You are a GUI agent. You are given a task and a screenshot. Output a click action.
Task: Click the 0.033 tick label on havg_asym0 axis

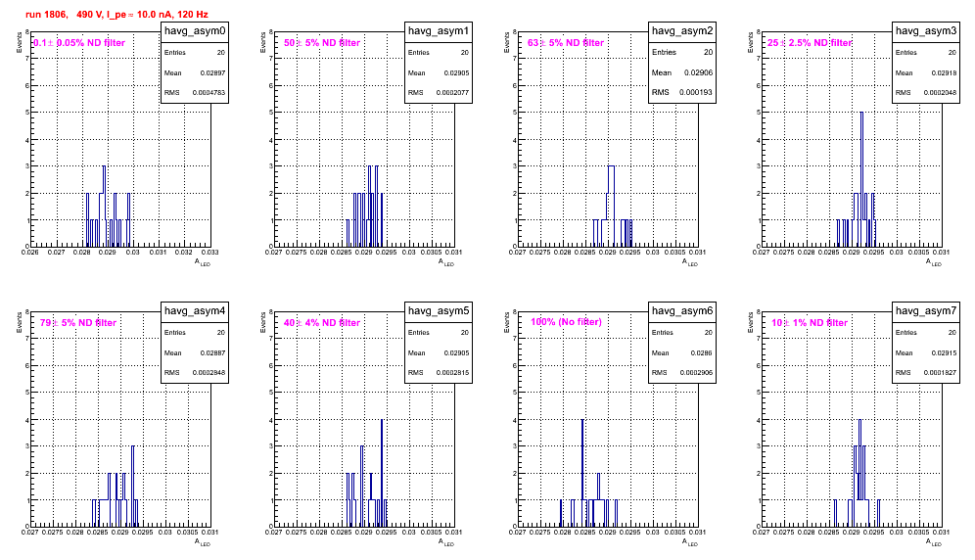pyautogui.click(x=210, y=253)
